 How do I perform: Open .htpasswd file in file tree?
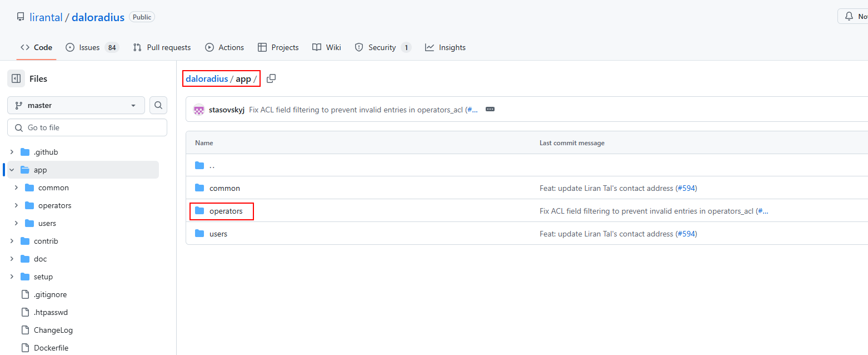point(51,312)
